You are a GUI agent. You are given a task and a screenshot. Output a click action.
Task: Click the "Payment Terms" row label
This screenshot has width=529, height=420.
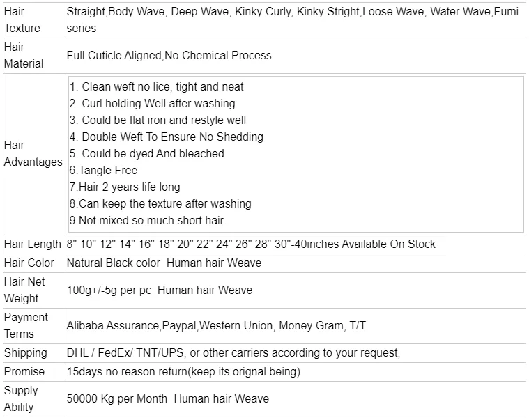26,325
